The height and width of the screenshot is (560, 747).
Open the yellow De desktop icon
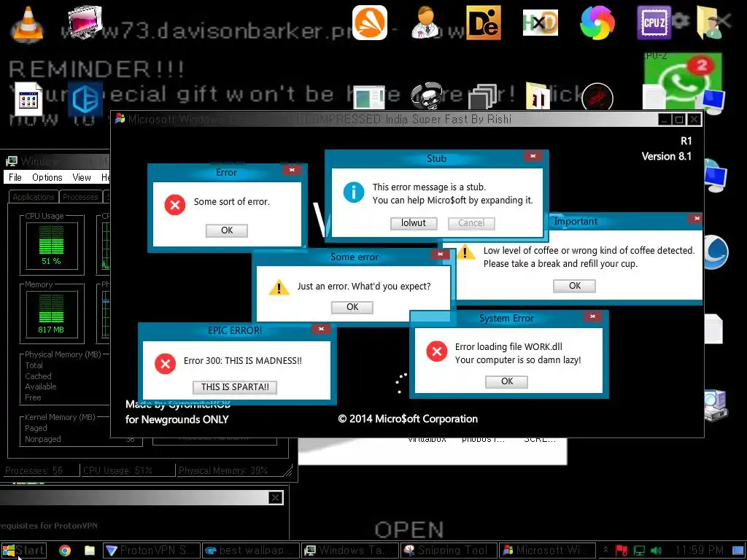click(483, 23)
